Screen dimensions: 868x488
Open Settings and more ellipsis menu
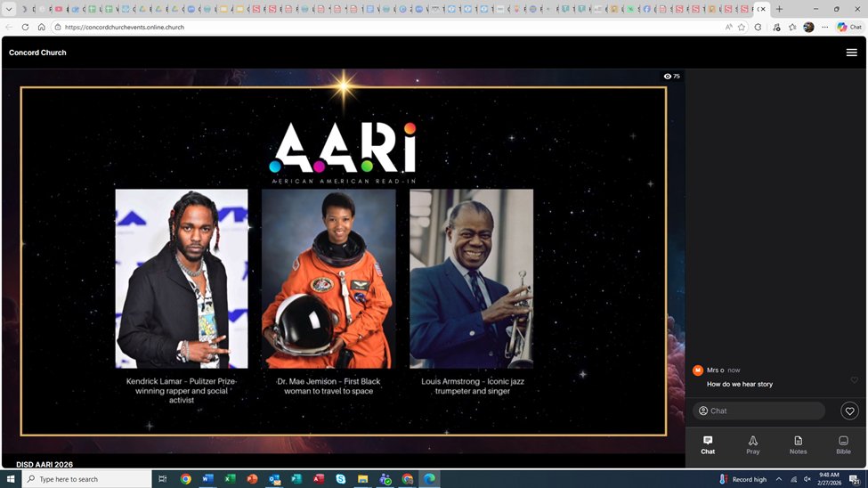click(824, 27)
